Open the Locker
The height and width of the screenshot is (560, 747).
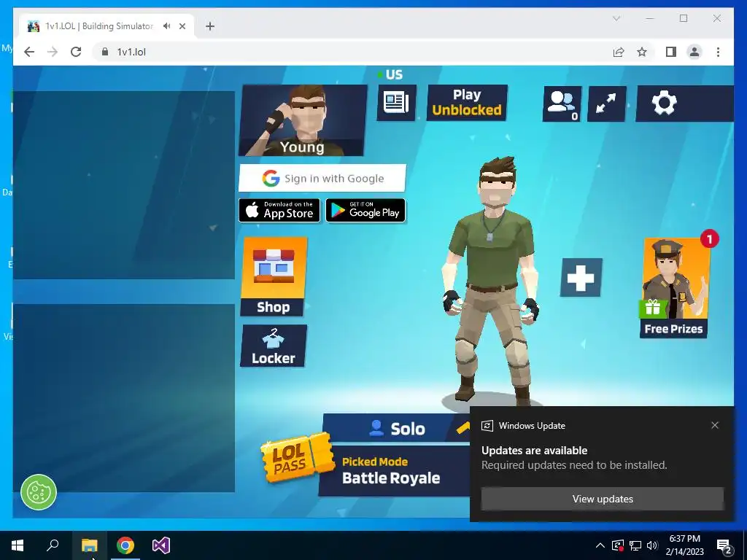tap(274, 346)
